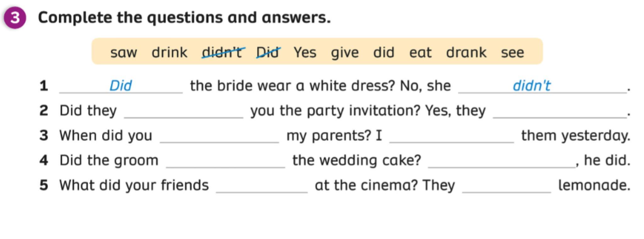Image resolution: width=644 pixels, height=239 pixels.
Task: Select 'see' at the end of word bank
Action: [512, 52]
